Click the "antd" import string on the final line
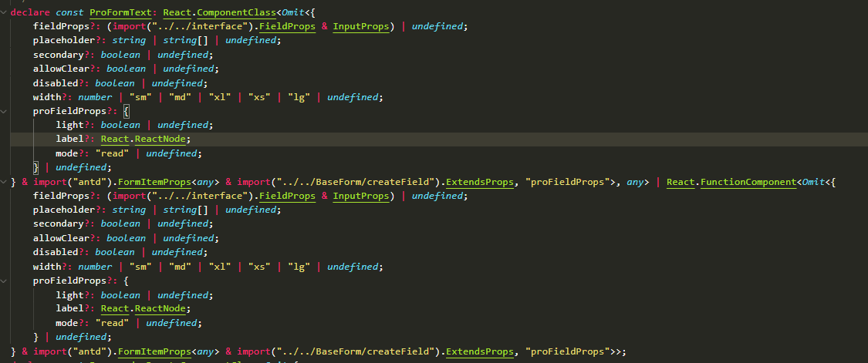This screenshot has width=868, height=363. pyautogui.click(x=90, y=351)
